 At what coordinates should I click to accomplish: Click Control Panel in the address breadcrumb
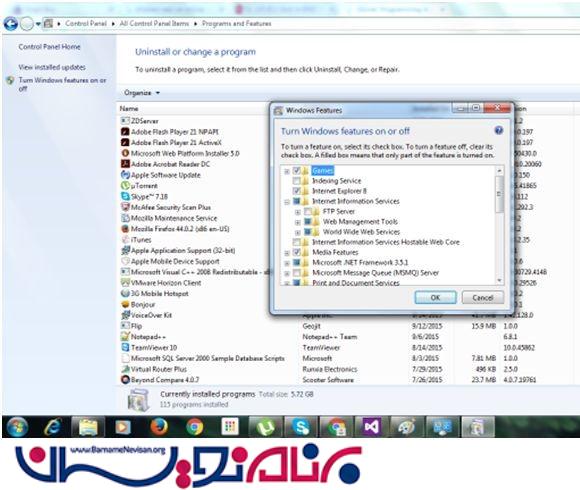pos(85,24)
